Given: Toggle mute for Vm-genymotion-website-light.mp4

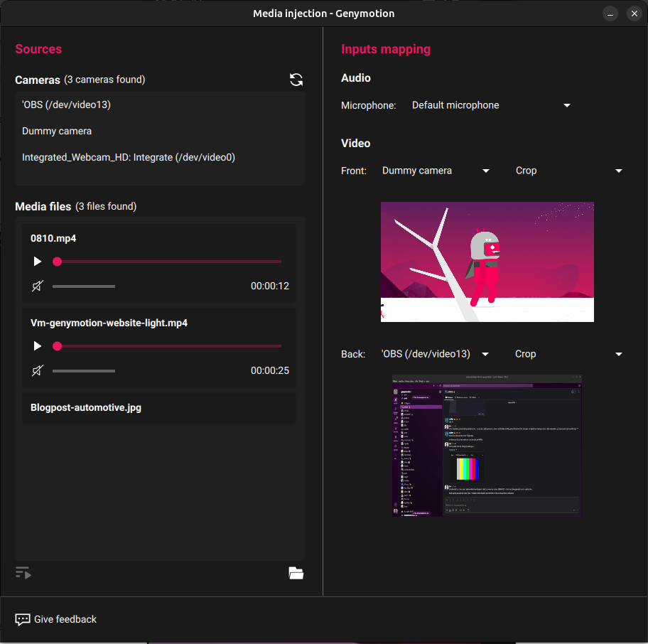Looking at the screenshot, I should [x=38, y=370].
